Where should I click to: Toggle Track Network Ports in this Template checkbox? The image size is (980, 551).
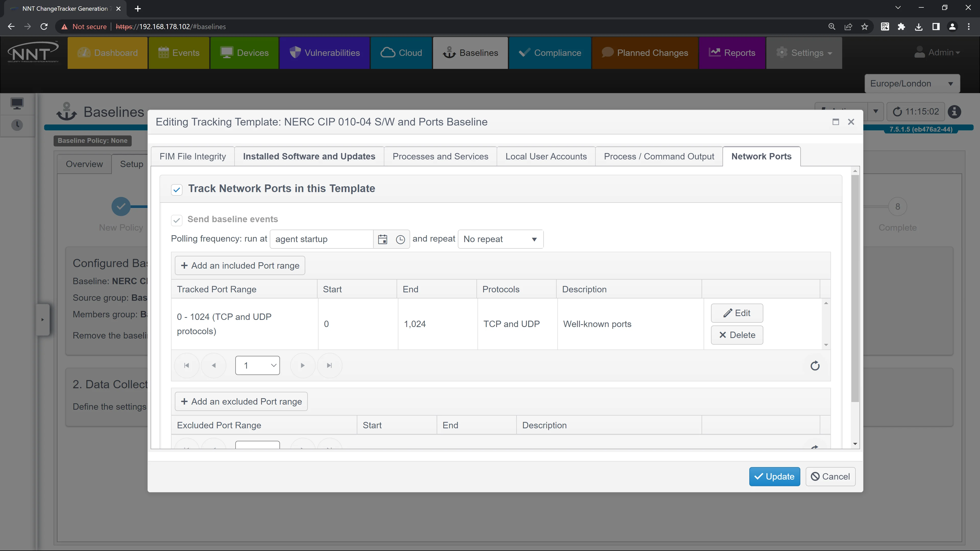[177, 189]
